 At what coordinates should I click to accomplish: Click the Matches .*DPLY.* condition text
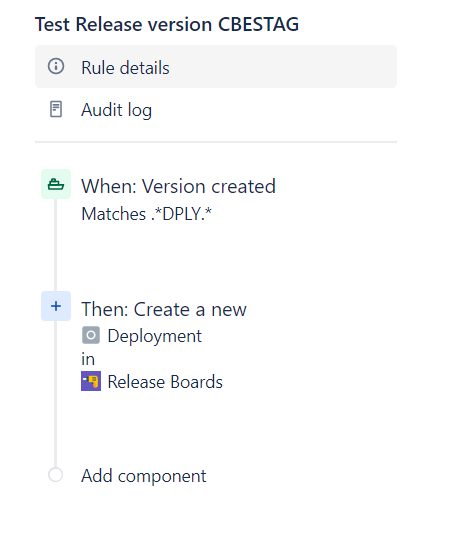146,214
